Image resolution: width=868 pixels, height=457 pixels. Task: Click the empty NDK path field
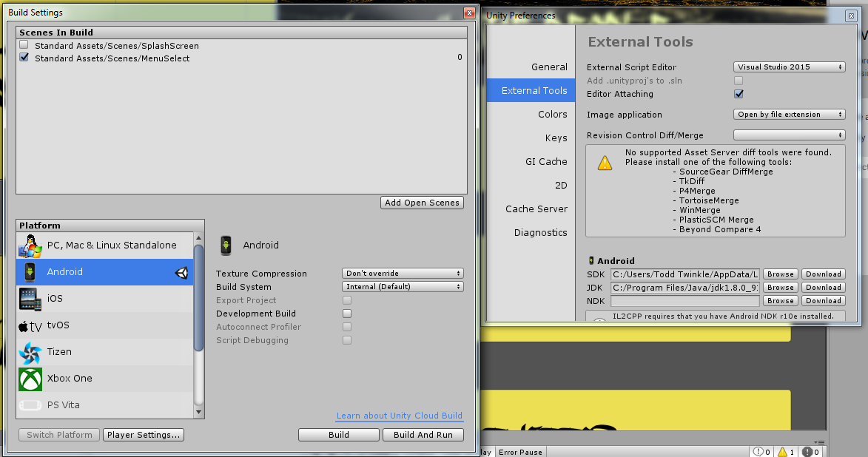coord(684,301)
